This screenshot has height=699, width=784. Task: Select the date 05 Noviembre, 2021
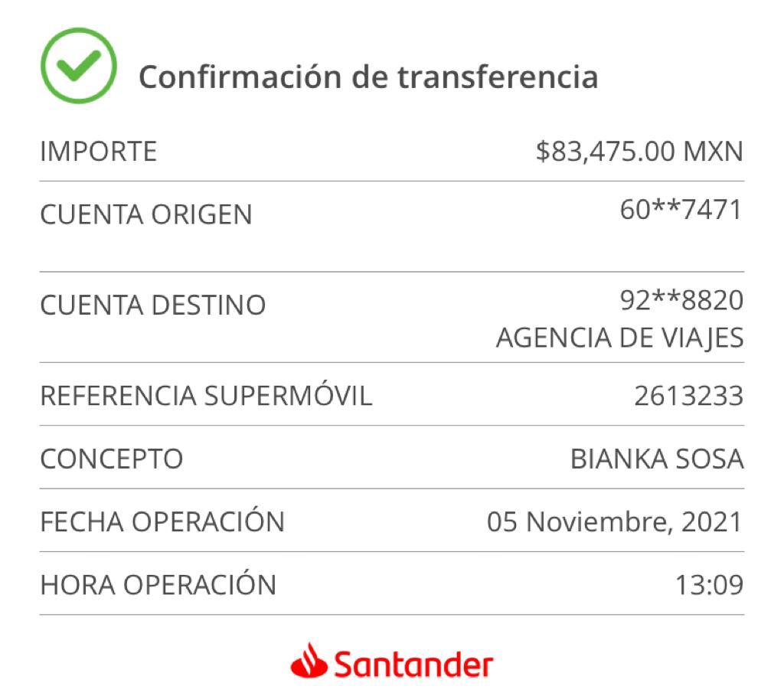[x=615, y=522]
